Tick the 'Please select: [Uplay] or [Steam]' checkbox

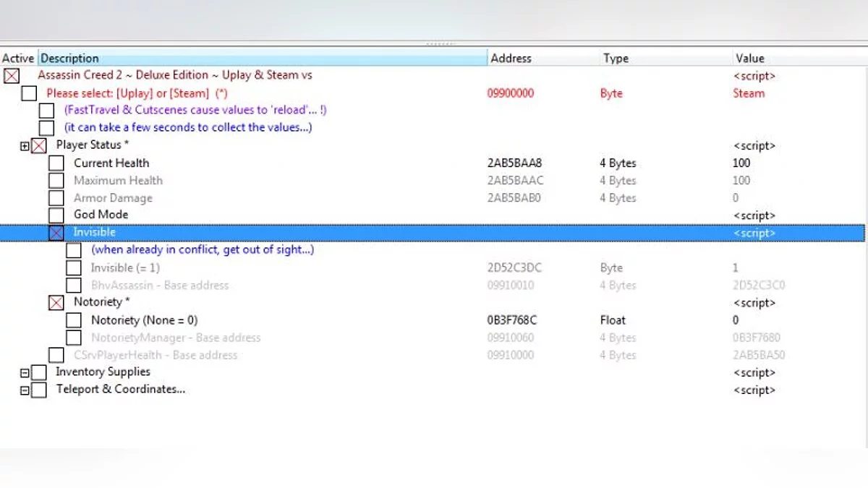click(x=29, y=93)
